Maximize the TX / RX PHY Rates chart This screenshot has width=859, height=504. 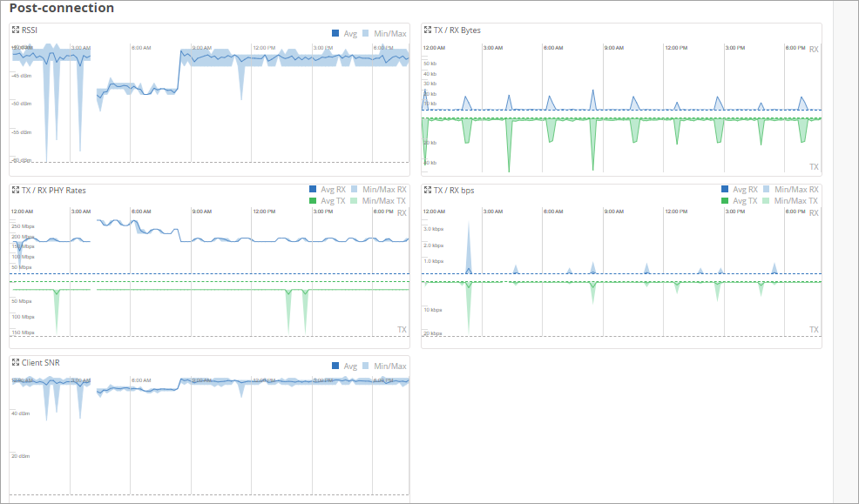click(16, 190)
